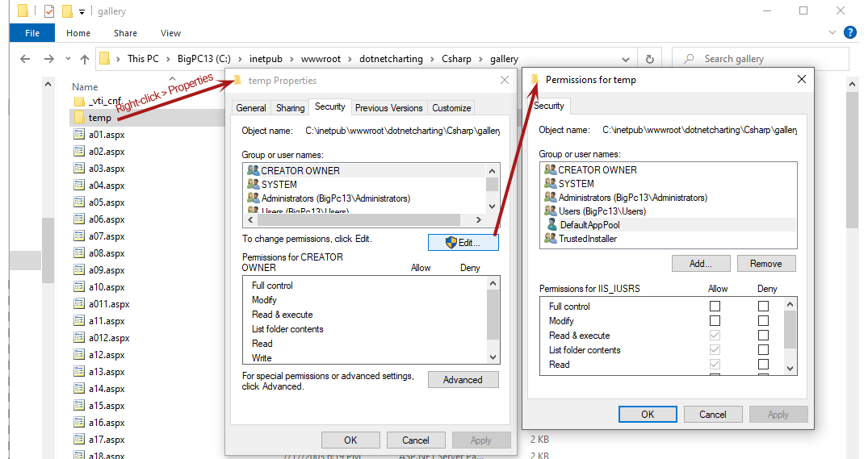Screen dimensions: 868x459
Task: Open the Help question mark icon
Action: (x=849, y=33)
